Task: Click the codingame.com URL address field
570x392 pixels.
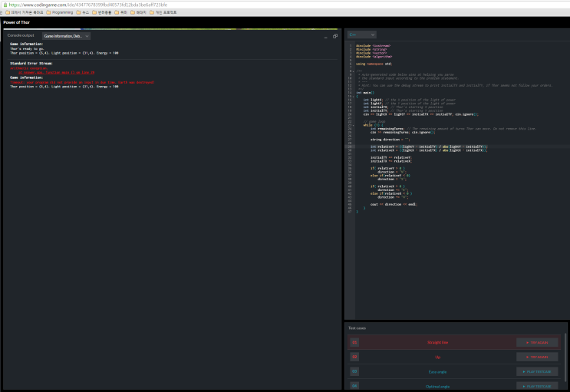Action: [87, 5]
